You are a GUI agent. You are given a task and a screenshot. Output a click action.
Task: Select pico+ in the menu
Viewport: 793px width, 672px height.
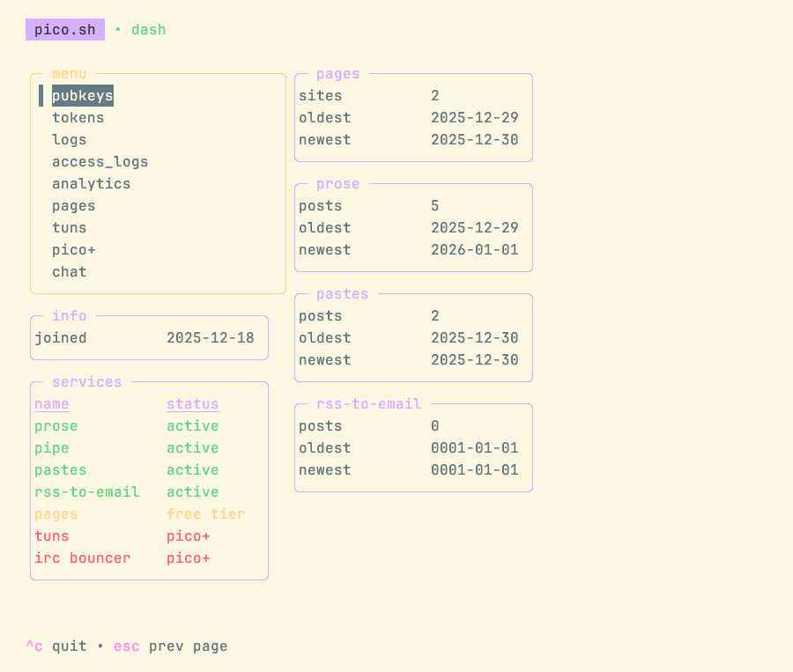click(73, 249)
